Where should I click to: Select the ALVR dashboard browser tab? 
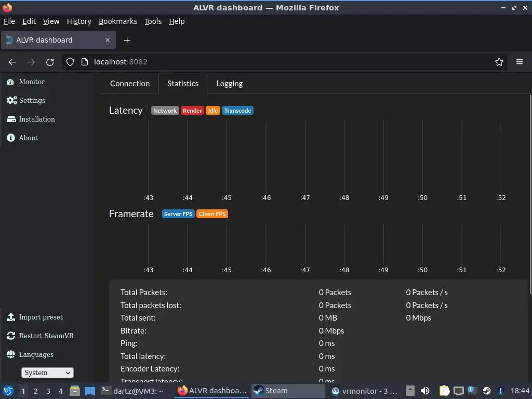(x=58, y=40)
